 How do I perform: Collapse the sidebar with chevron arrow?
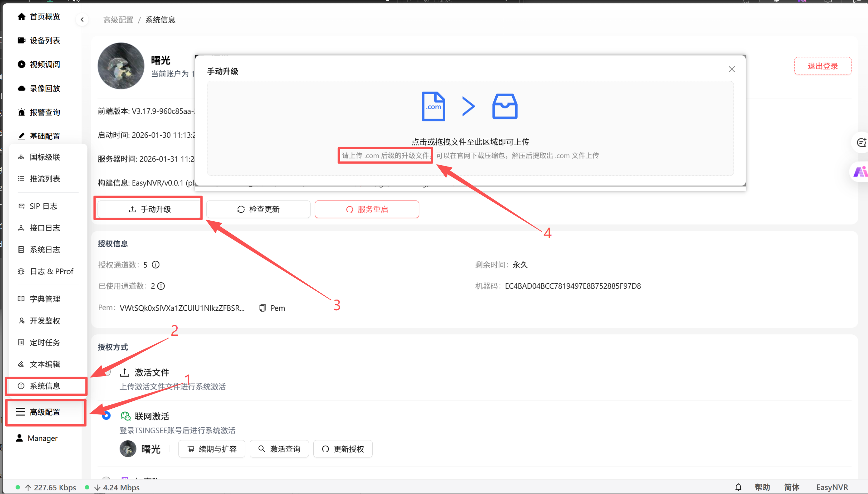click(x=82, y=20)
